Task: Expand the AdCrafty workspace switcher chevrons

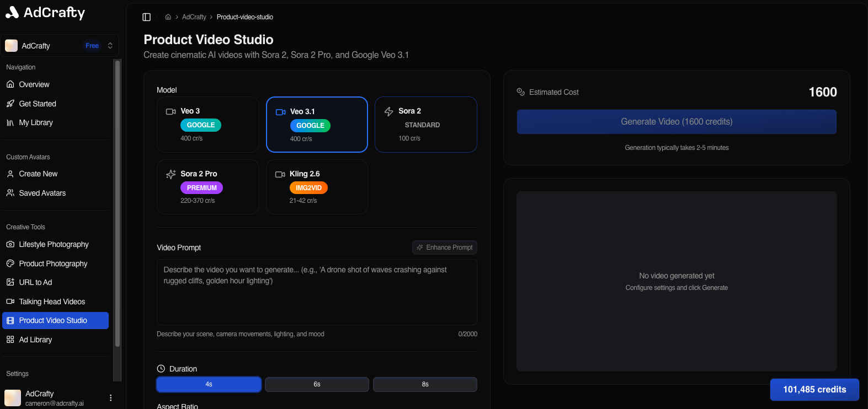Action: point(110,46)
